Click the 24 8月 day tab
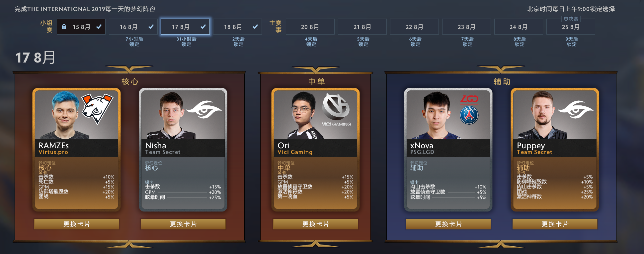This screenshot has height=254, width=644. coord(519,27)
